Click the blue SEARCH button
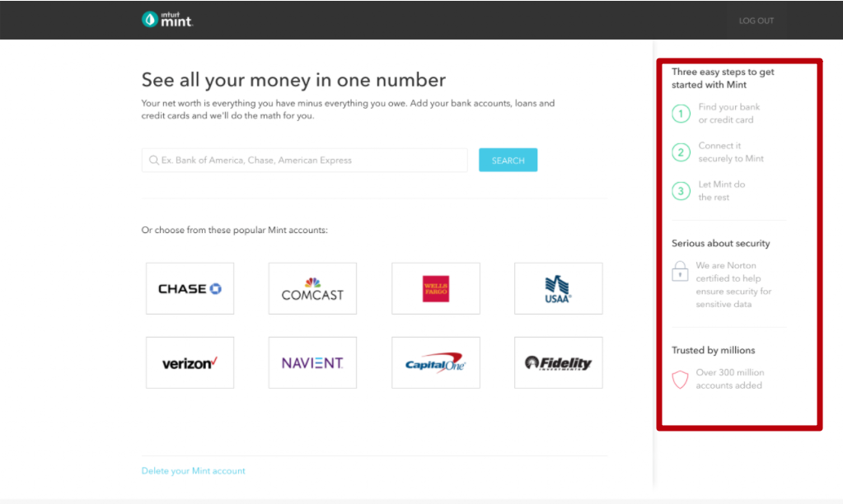843x504 pixels. tap(508, 160)
